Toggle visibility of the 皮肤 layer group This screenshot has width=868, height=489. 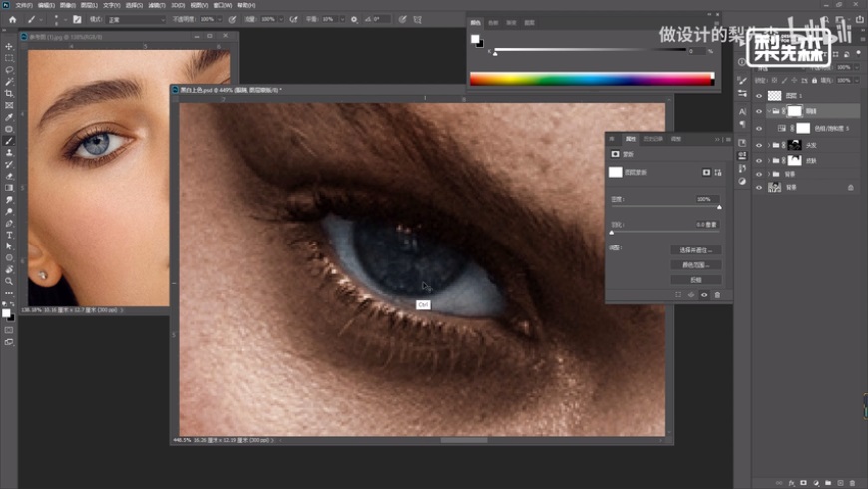point(759,160)
